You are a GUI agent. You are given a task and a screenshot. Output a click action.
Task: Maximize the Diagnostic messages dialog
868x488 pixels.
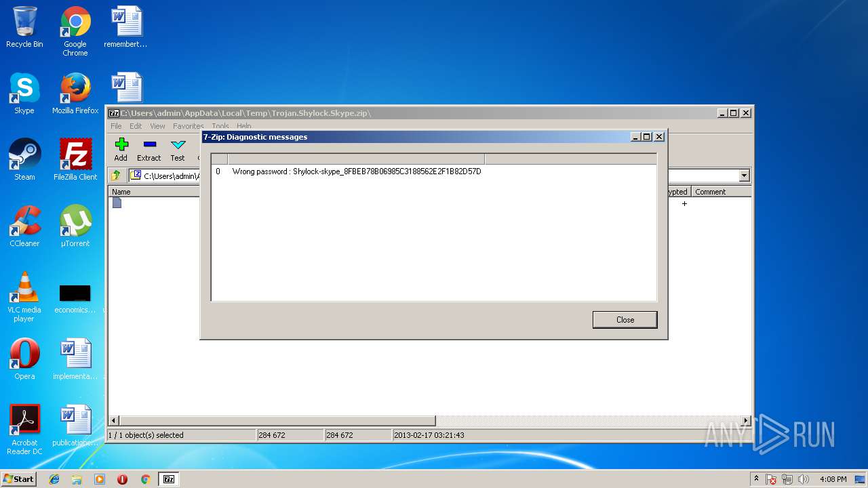pos(646,137)
